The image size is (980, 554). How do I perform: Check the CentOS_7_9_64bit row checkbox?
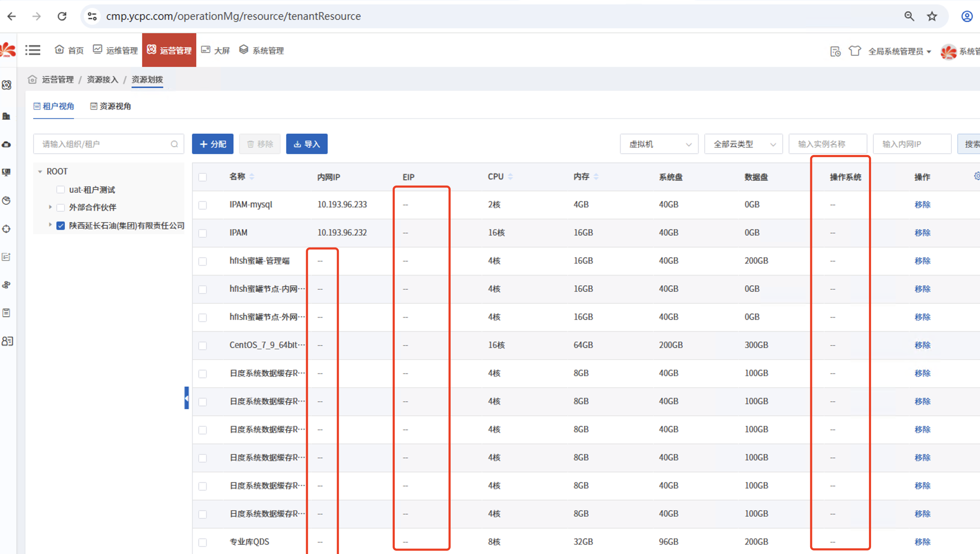(203, 346)
